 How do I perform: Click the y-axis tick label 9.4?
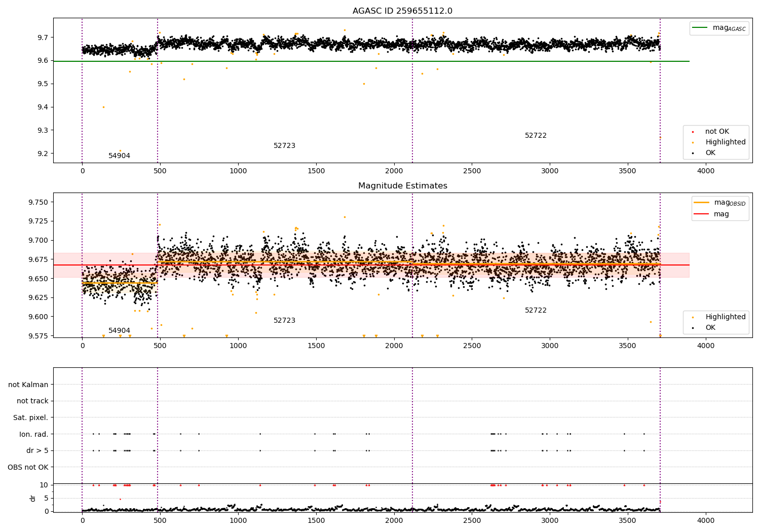point(42,107)
